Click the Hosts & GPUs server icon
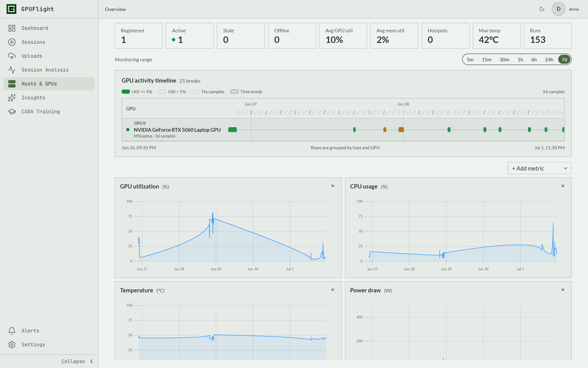The image size is (588, 368). [12, 84]
